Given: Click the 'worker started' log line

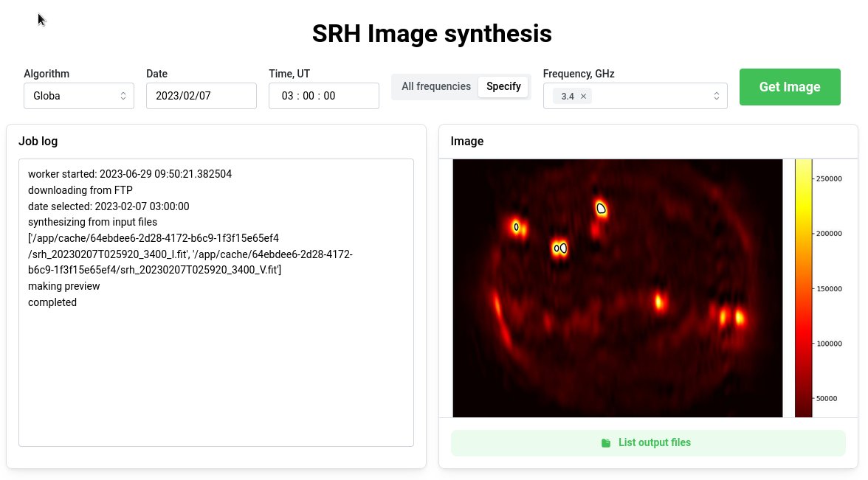Looking at the screenshot, I should [x=130, y=174].
